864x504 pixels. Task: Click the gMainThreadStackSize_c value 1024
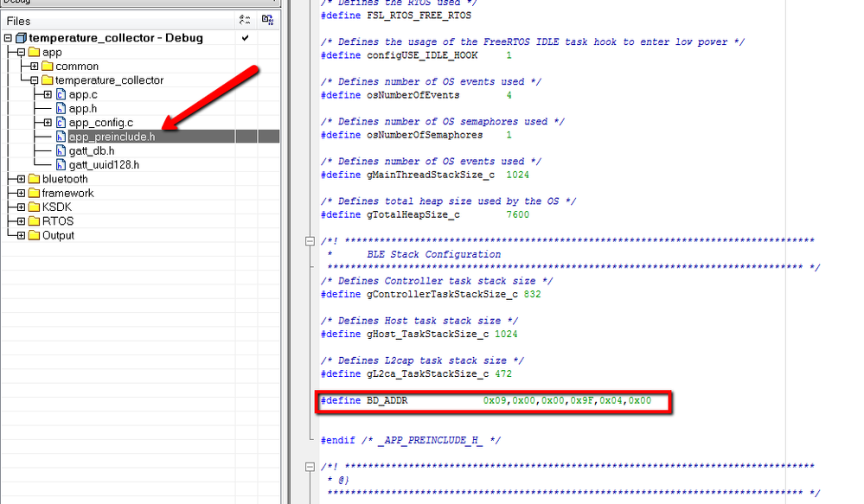pyautogui.click(x=517, y=175)
